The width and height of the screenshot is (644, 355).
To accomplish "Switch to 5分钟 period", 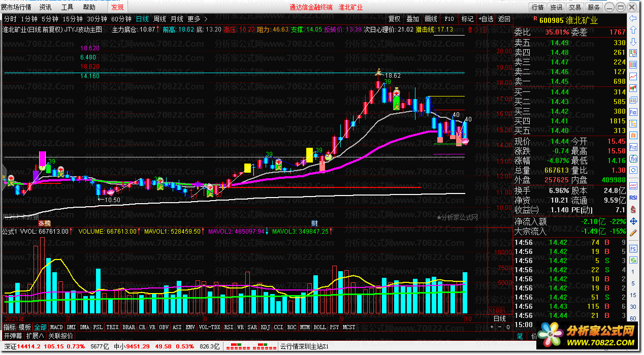I will point(50,19).
